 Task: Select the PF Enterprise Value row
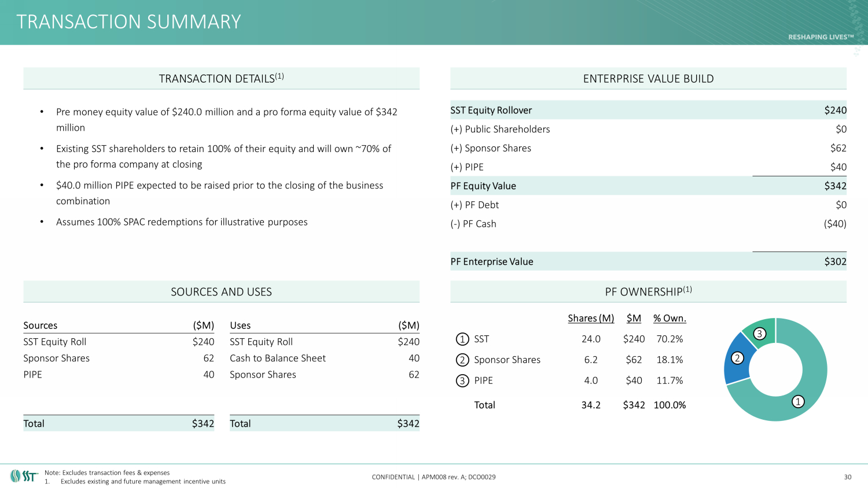click(648, 261)
